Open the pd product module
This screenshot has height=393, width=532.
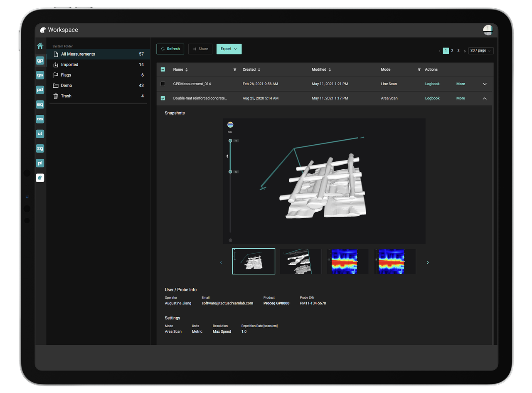(x=40, y=90)
